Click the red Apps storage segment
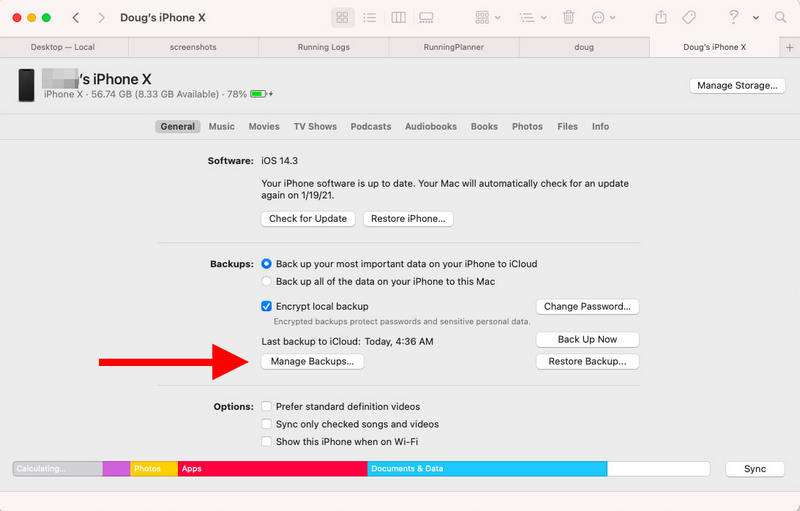The height and width of the screenshot is (511, 800). (272, 469)
